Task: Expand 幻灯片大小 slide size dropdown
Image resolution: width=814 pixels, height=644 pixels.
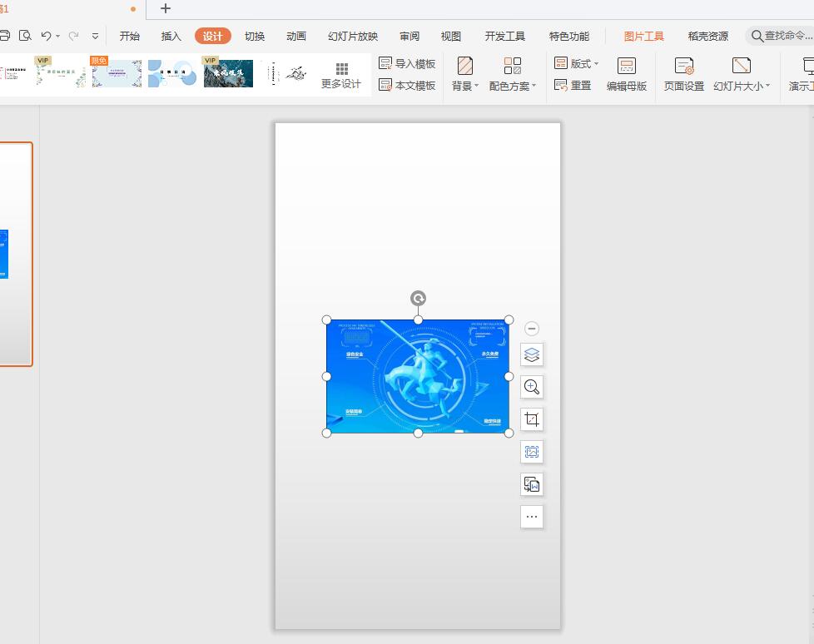Action: (742, 74)
